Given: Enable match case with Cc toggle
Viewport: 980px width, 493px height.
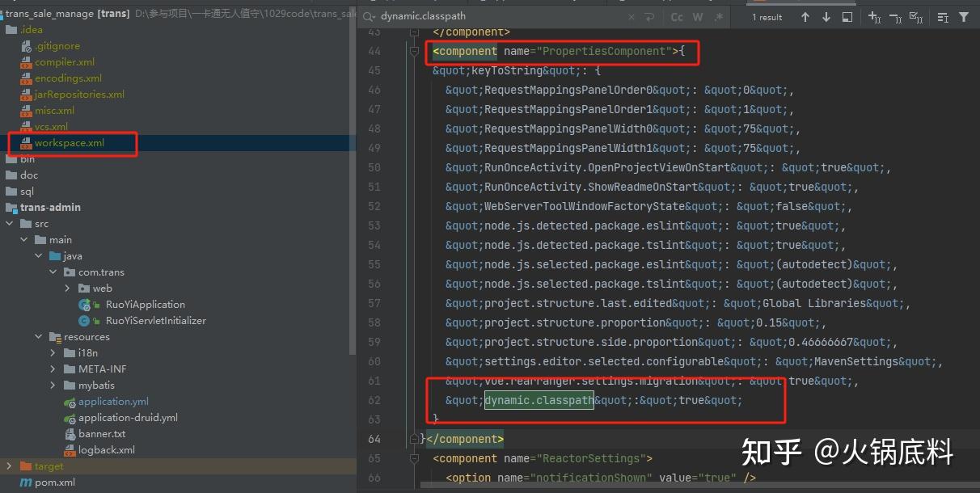Looking at the screenshot, I should [678, 16].
